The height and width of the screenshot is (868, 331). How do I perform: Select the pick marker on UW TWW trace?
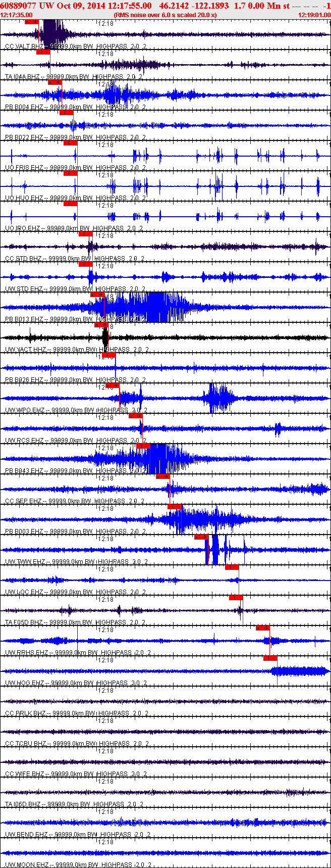click(x=201, y=537)
